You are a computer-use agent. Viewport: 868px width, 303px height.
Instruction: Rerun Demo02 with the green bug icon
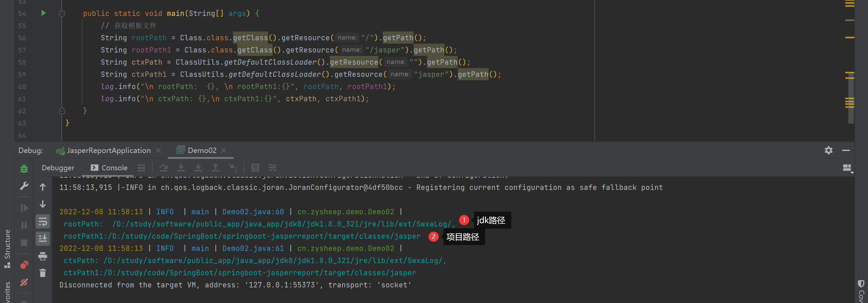pos(24,169)
